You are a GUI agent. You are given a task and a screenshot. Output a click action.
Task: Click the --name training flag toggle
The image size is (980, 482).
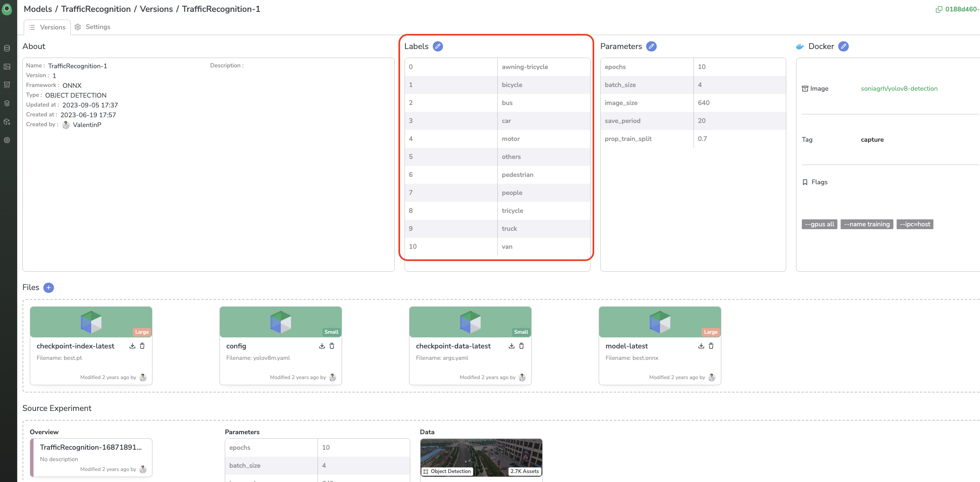tap(868, 223)
